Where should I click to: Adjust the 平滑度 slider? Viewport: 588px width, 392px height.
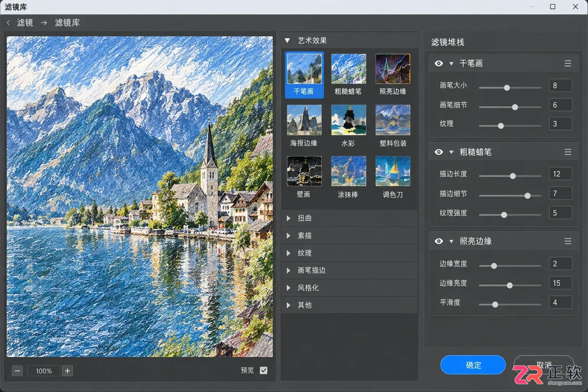coord(510,305)
